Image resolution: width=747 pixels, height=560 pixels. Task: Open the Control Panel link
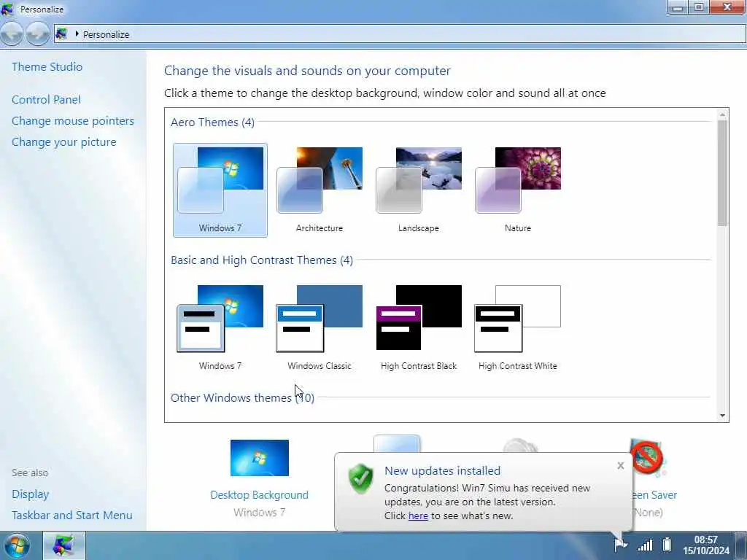click(46, 99)
